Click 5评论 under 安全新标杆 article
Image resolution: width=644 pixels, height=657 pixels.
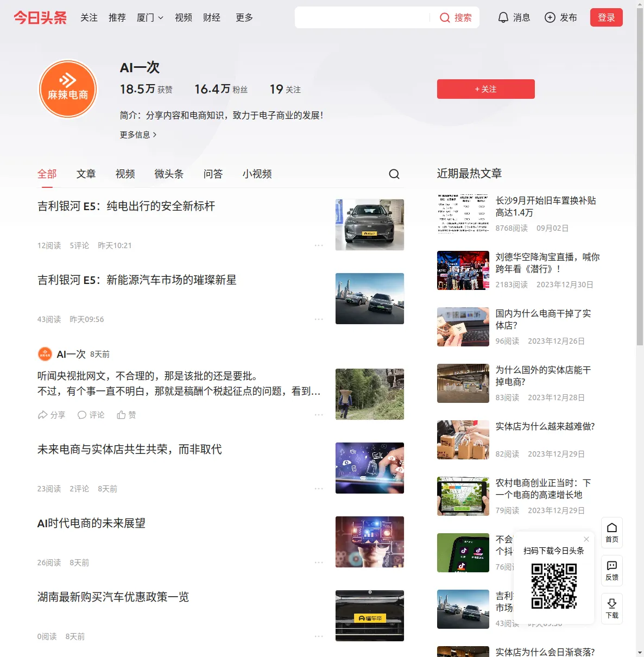[79, 245]
